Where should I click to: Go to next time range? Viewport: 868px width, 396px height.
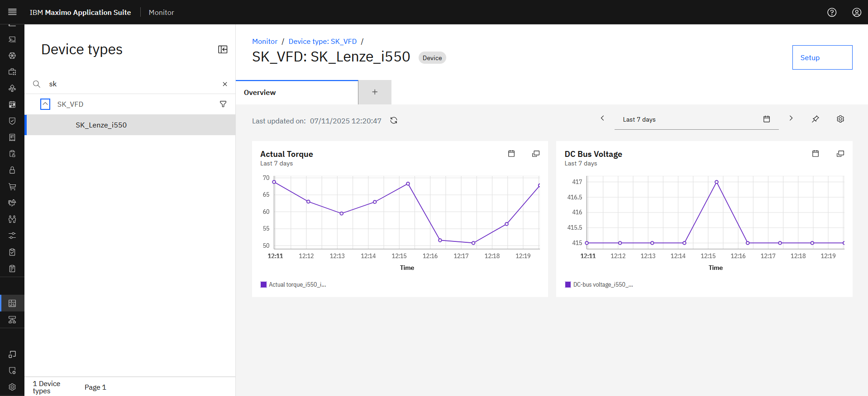(x=791, y=118)
